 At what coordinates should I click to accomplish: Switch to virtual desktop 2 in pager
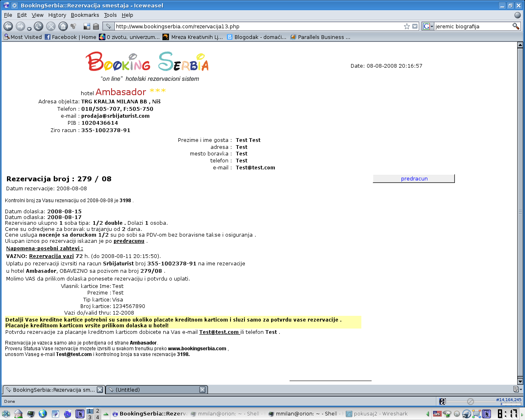98,411
